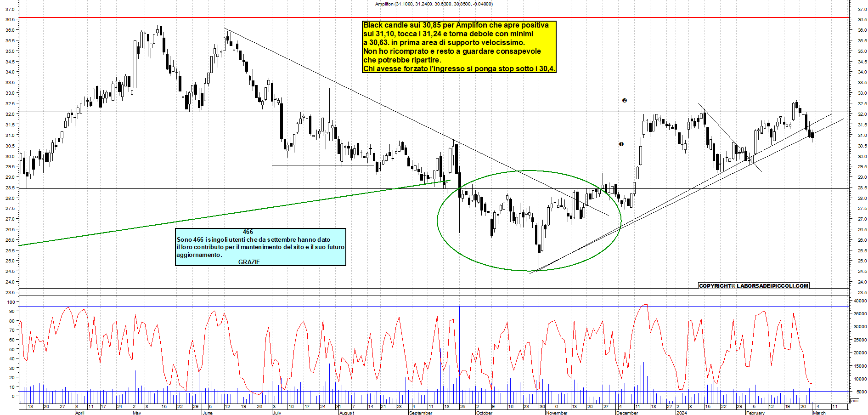Select the cyan '466' contributors note box
Screen dimensions: 868x415
(260, 247)
